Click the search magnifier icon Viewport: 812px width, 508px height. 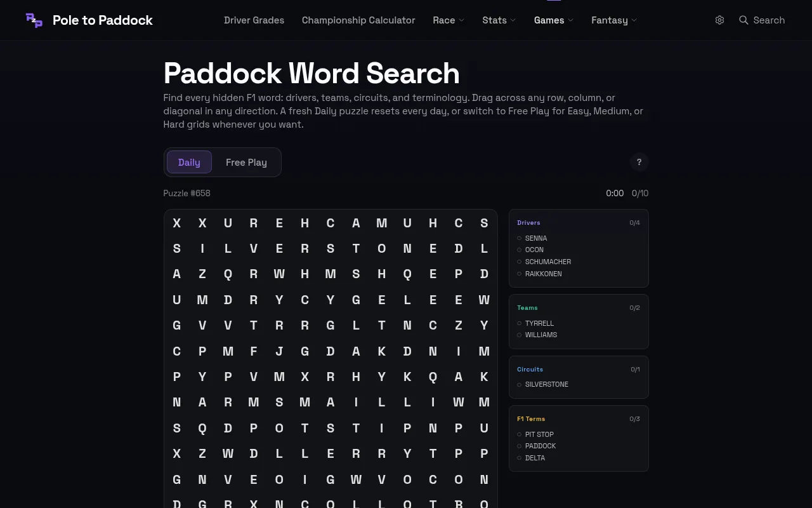point(743,20)
